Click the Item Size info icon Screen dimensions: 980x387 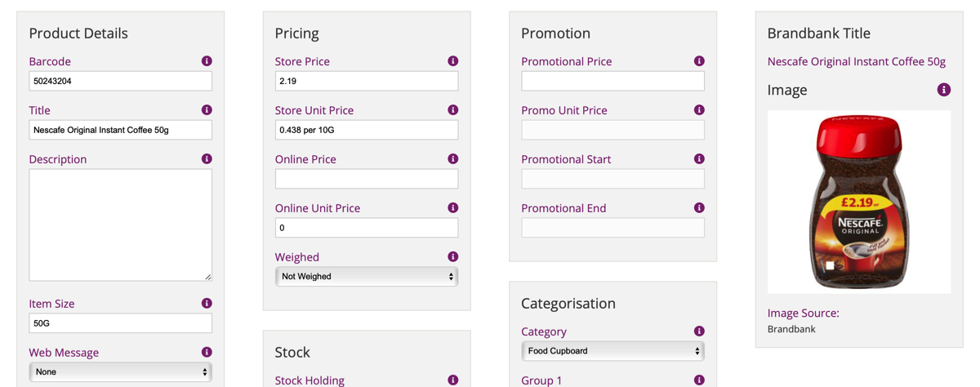coord(207,304)
